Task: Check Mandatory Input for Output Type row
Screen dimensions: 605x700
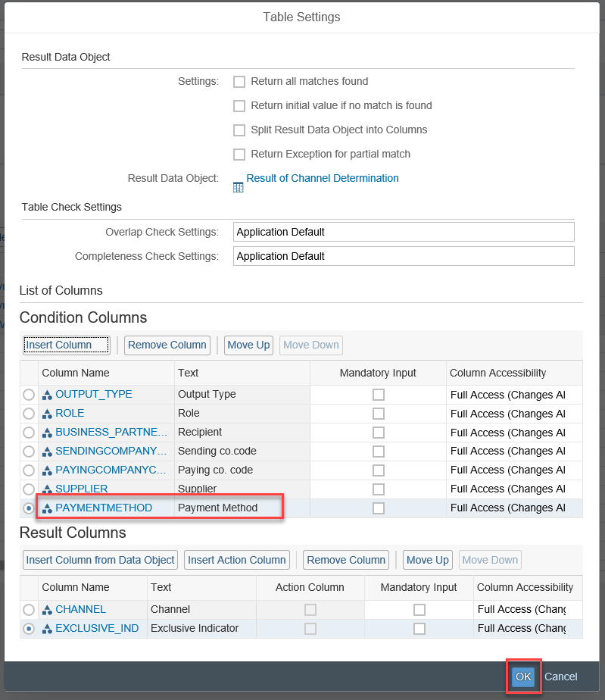Action: (379, 395)
